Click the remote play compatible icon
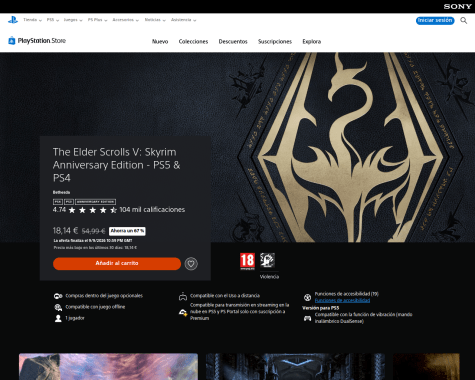Image resolution: width=475 pixels, height=380 pixels. pos(183,296)
